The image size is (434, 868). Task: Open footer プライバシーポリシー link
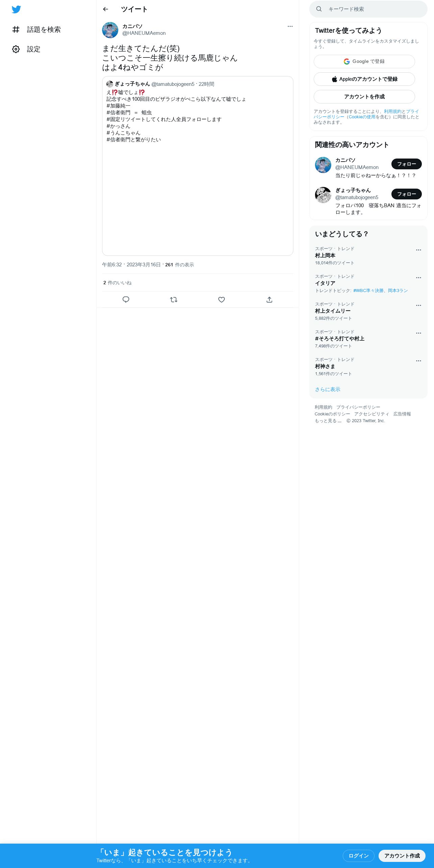[x=358, y=407]
